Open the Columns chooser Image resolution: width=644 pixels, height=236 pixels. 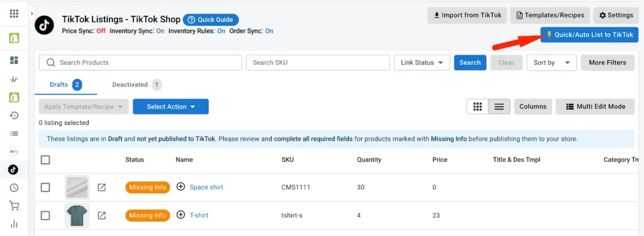(533, 107)
